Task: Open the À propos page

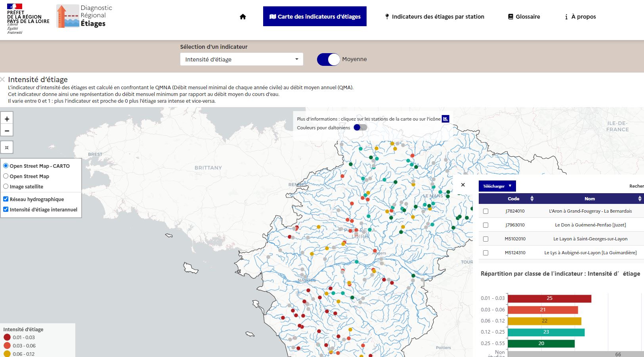Action: tap(580, 17)
